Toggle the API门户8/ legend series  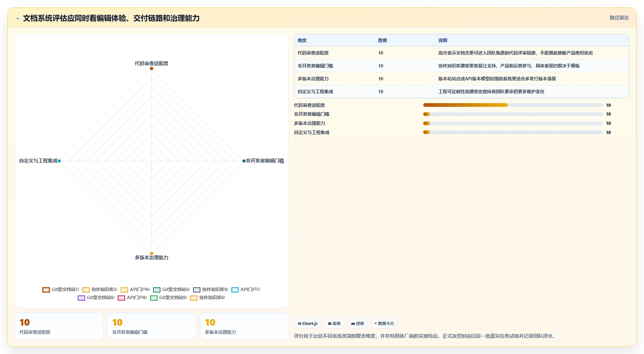point(132,298)
